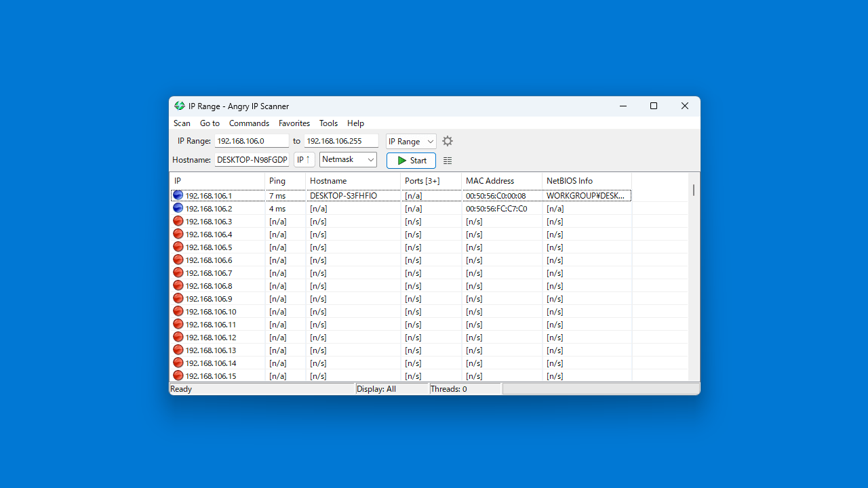Click the Angry IP Scanner title icon
The height and width of the screenshot is (488, 868).
click(x=179, y=106)
